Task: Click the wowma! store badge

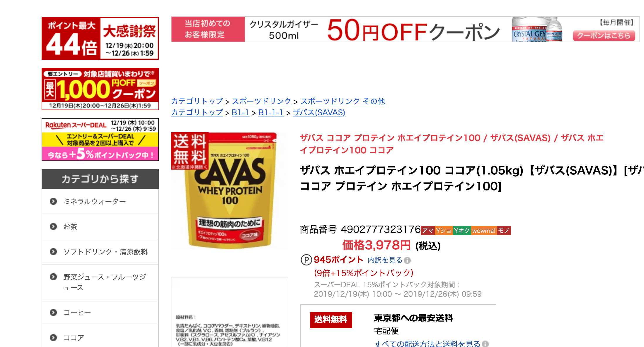Action: (x=484, y=231)
